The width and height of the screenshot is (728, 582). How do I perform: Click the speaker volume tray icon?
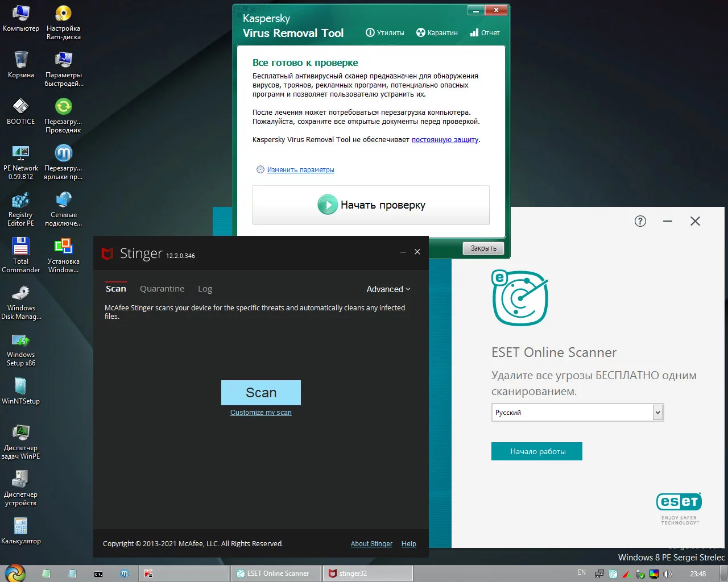coord(668,573)
